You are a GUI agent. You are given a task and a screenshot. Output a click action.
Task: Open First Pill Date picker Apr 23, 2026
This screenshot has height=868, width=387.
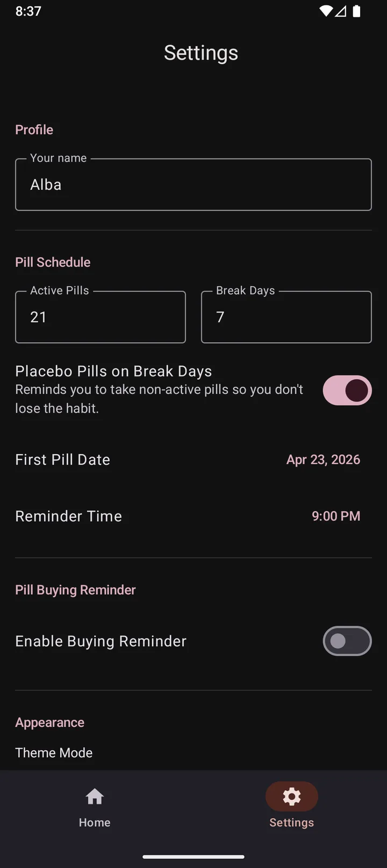click(323, 460)
